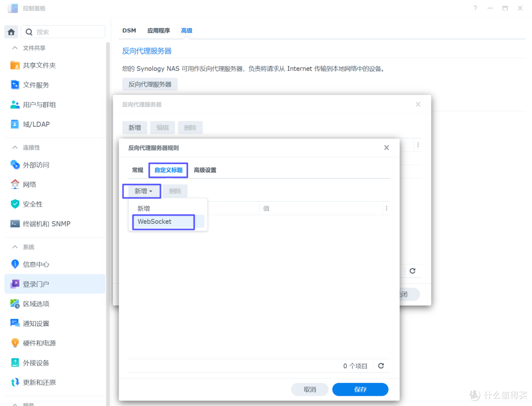
Task: Open Notification (通知设置) settings
Action: pos(55,323)
